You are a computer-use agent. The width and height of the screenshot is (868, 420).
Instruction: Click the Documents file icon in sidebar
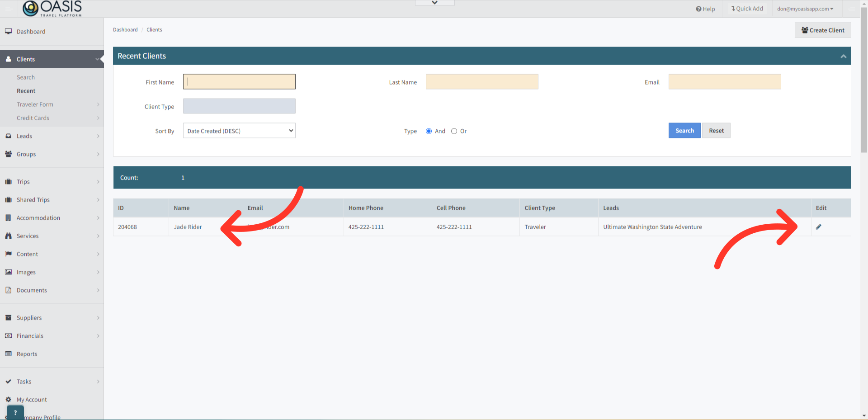tap(8, 290)
